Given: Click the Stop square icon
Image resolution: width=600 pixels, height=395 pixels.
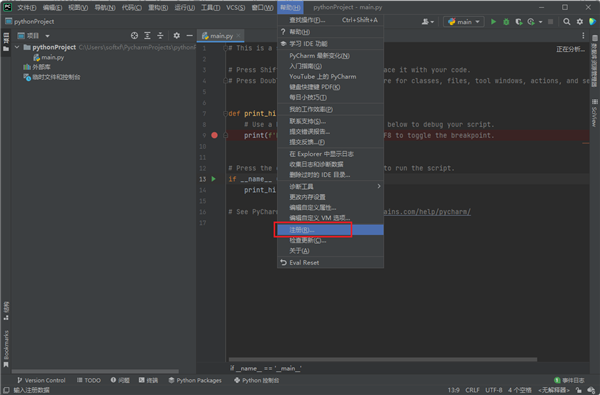Looking at the screenshot, I should 550,22.
